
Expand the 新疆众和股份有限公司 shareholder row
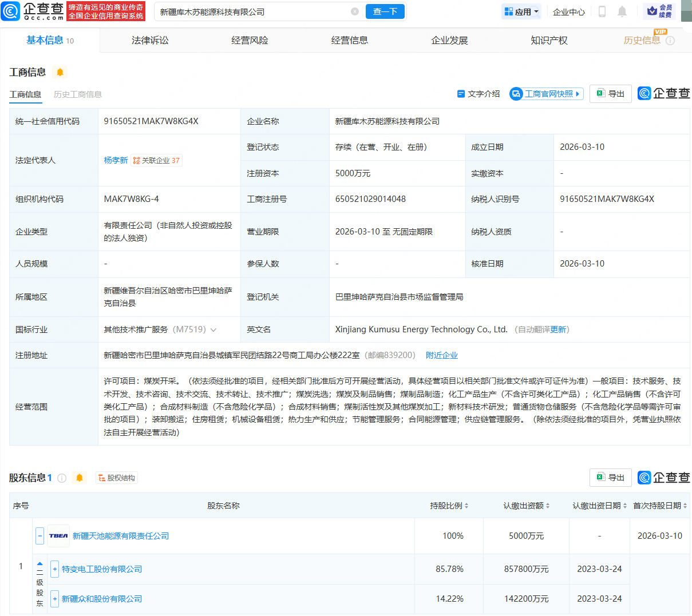pos(54,599)
